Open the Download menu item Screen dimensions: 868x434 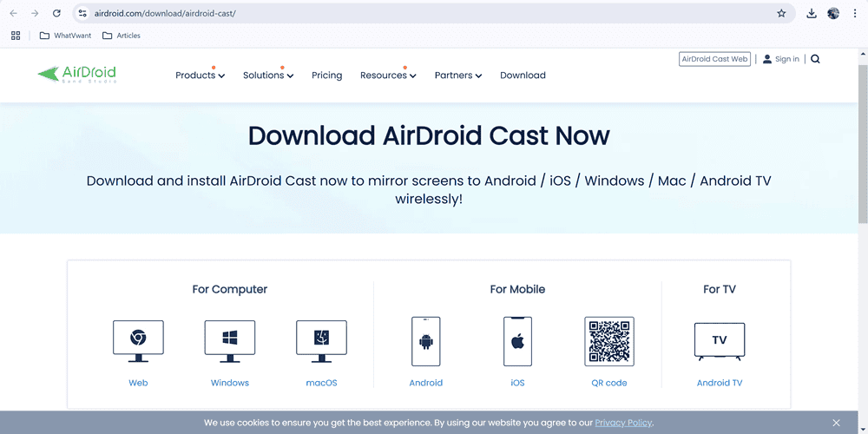[x=523, y=76]
